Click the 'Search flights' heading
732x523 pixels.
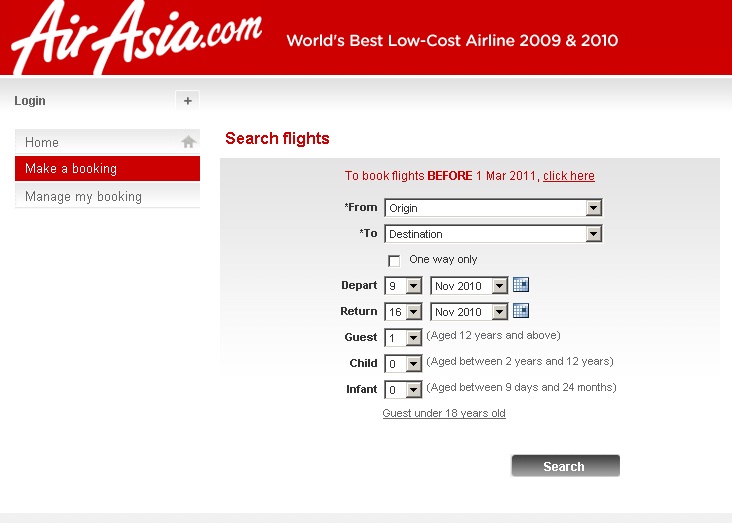pos(277,139)
